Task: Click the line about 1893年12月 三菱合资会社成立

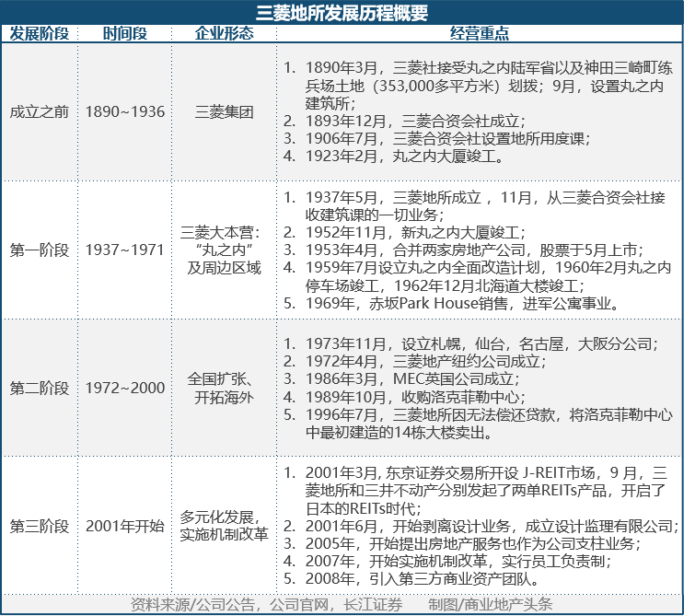Action: click(404, 121)
